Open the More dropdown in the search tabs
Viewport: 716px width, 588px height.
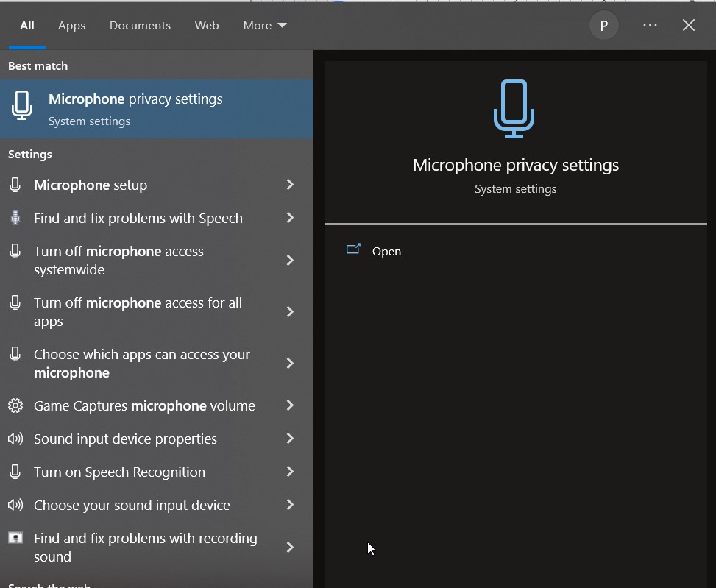[x=263, y=25]
